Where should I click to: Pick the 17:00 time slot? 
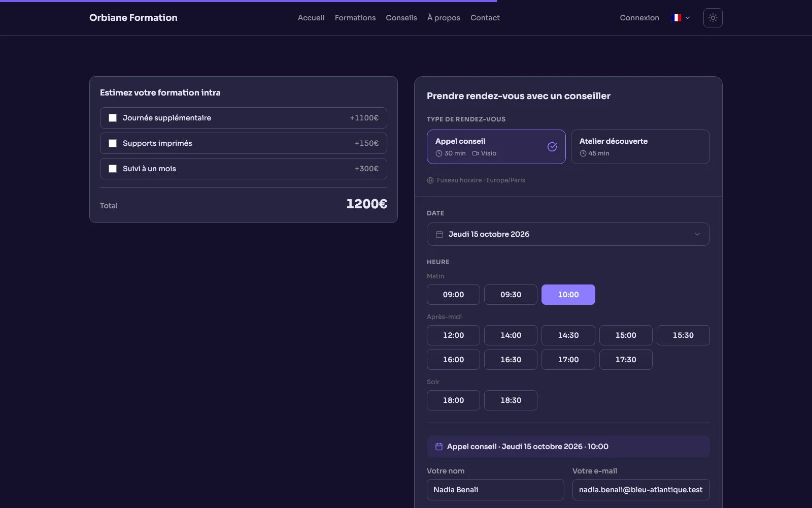click(568, 360)
